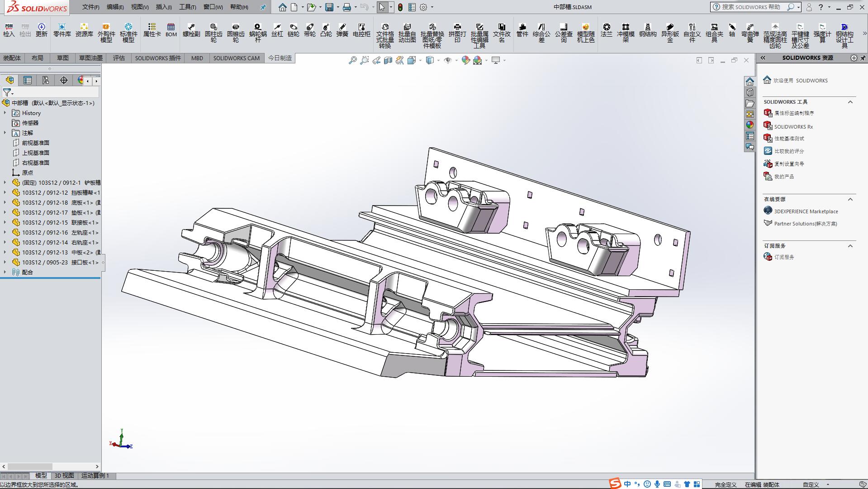The height and width of the screenshot is (489, 868).
Task: Click the DimXpertManager crosshair tab icon
Action: (x=64, y=80)
